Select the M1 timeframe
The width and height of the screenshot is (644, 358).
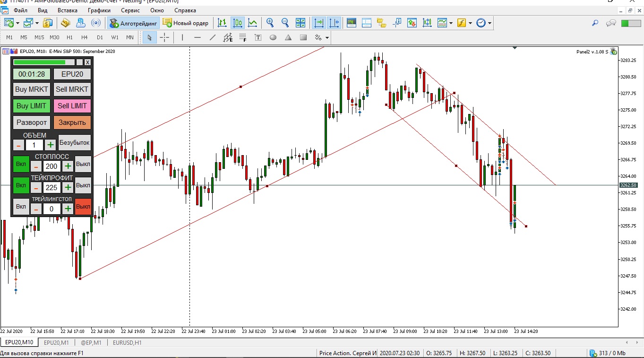point(9,37)
